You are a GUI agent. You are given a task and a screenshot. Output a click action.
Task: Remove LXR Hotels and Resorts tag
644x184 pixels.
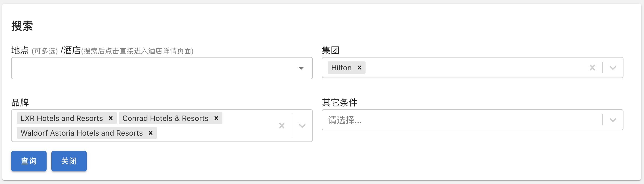pyautogui.click(x=111, y=118)
